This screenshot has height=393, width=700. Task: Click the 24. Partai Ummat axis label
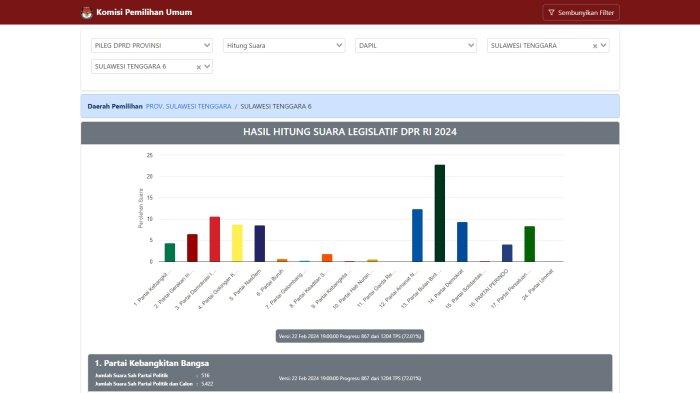(x=538, y=284)
